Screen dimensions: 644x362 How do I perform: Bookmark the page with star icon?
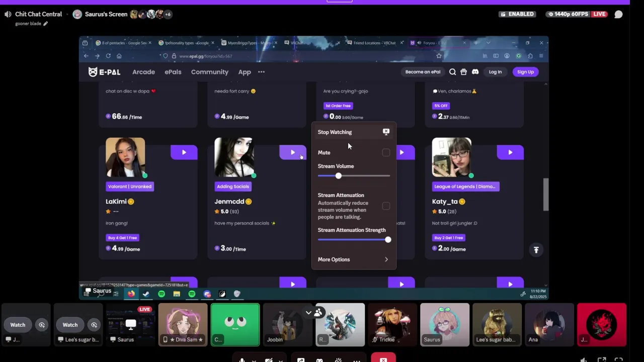[x=439, y=56]
